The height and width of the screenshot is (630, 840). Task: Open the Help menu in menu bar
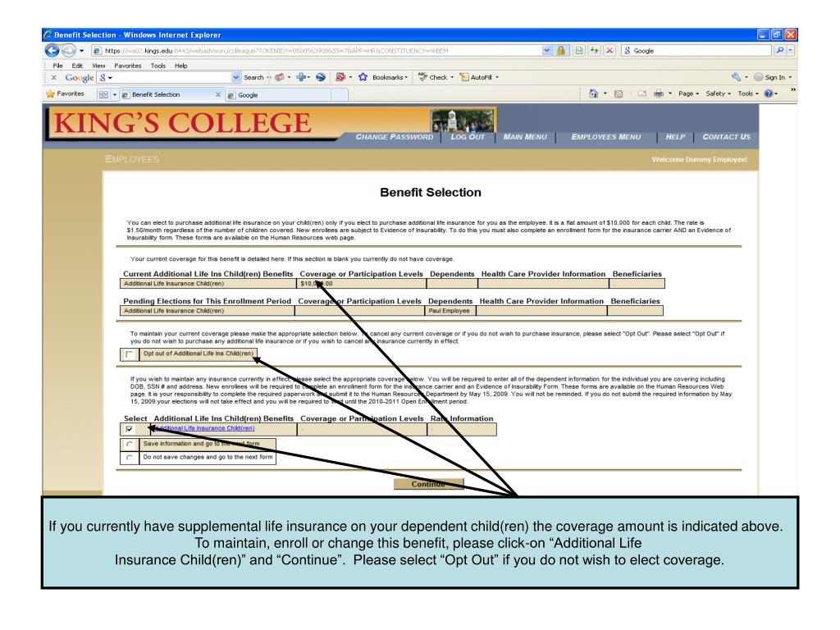click(x=181, y=66)
